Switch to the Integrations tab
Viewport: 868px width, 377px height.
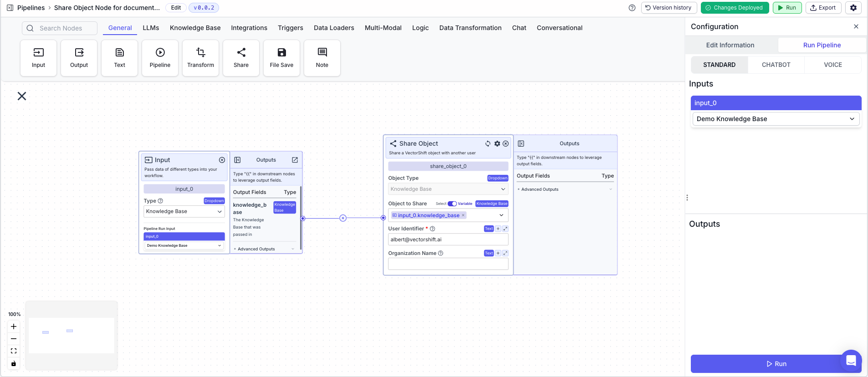click(x=249, y=28)
